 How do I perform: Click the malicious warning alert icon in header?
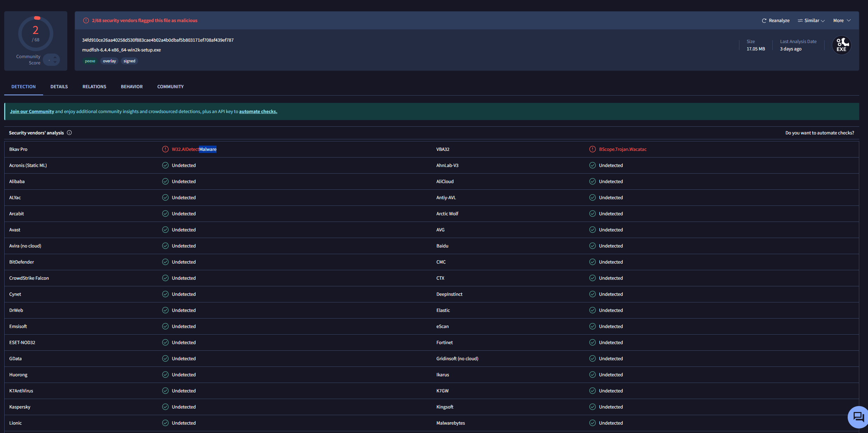pos(86,21)
